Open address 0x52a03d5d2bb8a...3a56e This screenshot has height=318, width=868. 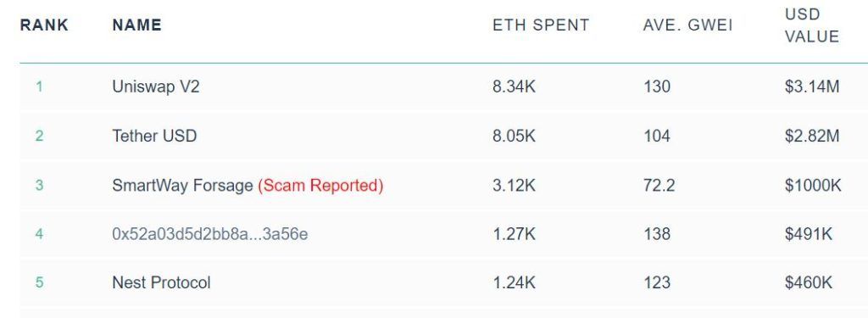[x=210, y=234]
